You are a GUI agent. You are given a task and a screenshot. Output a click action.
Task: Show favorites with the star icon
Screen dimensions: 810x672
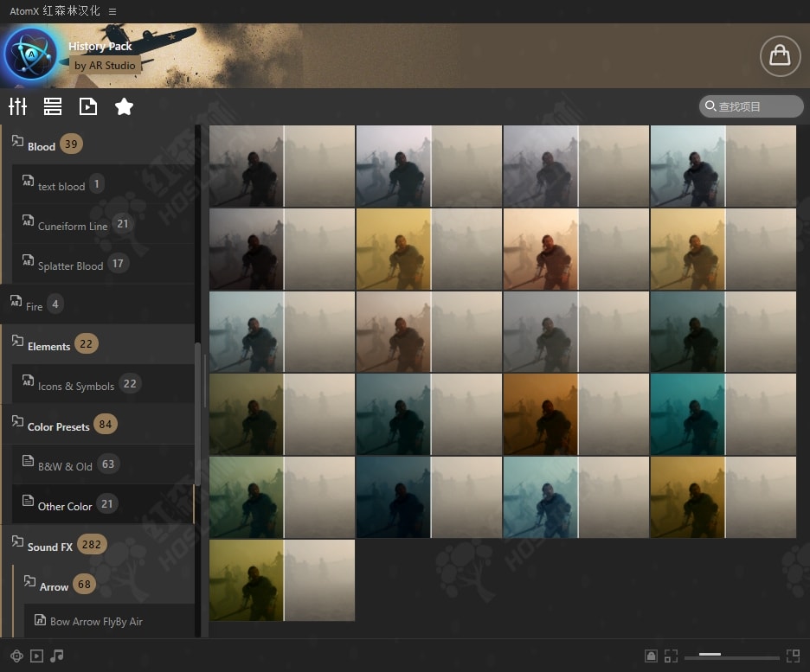124,106
